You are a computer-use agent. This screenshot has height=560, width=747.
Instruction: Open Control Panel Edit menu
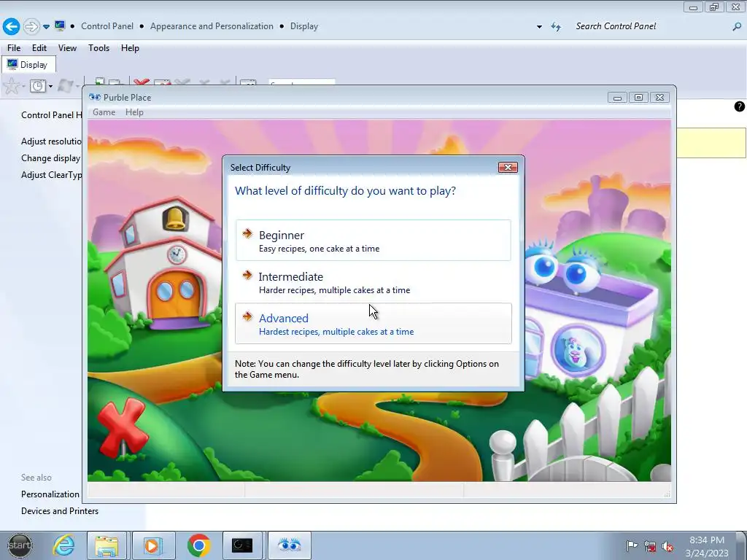(39, 48)
